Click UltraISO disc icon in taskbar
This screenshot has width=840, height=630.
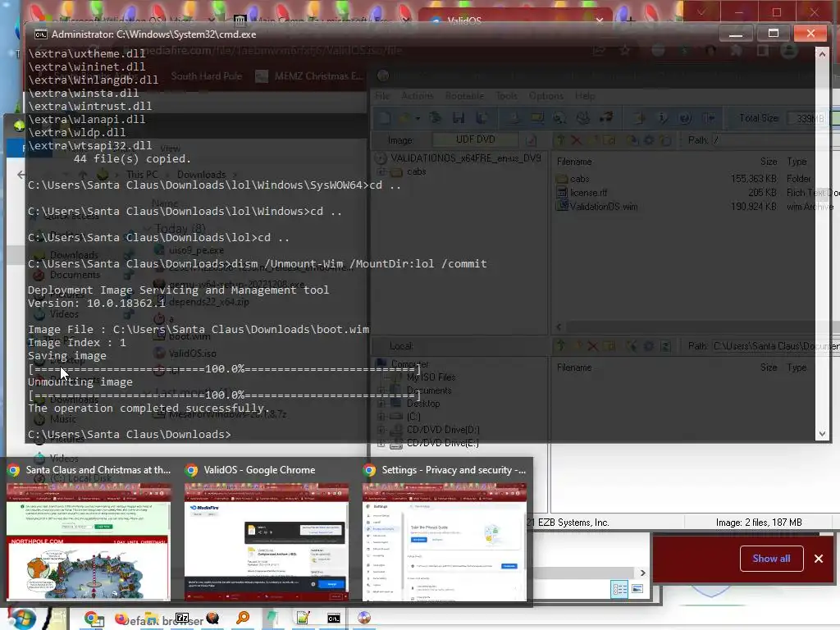(363, 619)
